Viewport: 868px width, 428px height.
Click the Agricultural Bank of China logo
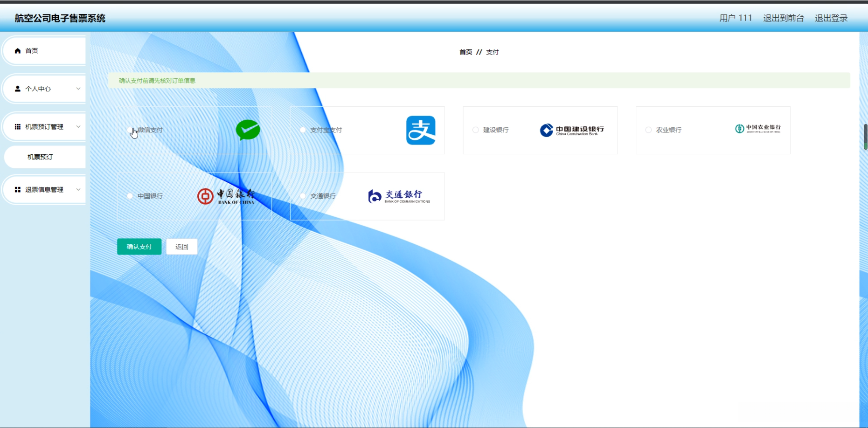tap(758, 129)
